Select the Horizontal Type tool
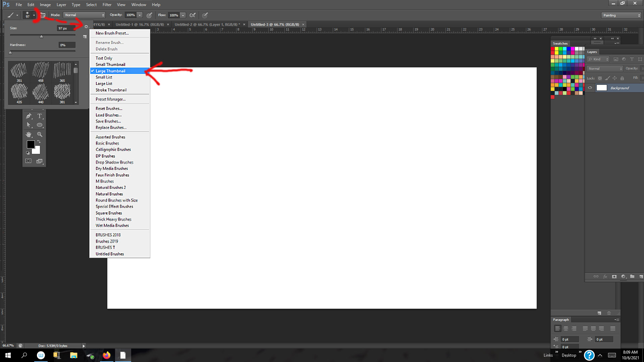 click(40, 116)
